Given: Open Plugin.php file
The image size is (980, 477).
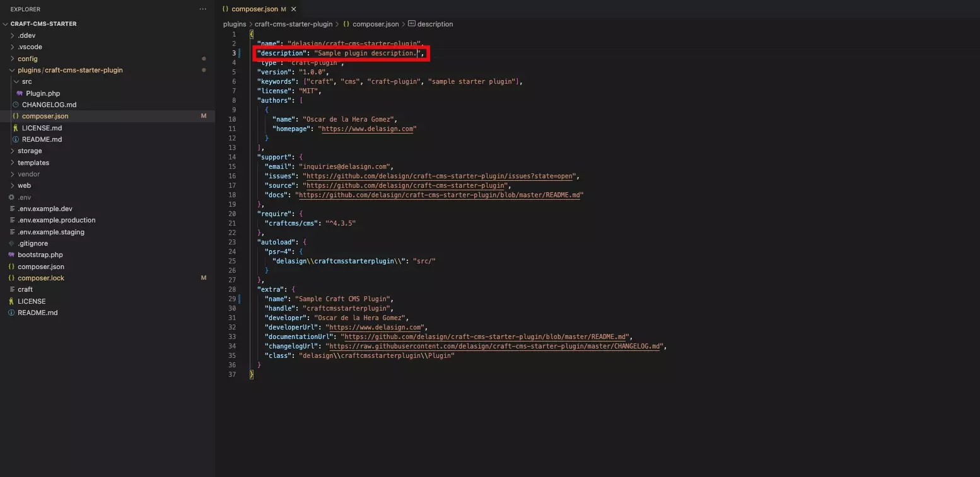Looking at the screenshot, I should pos(43,93).
